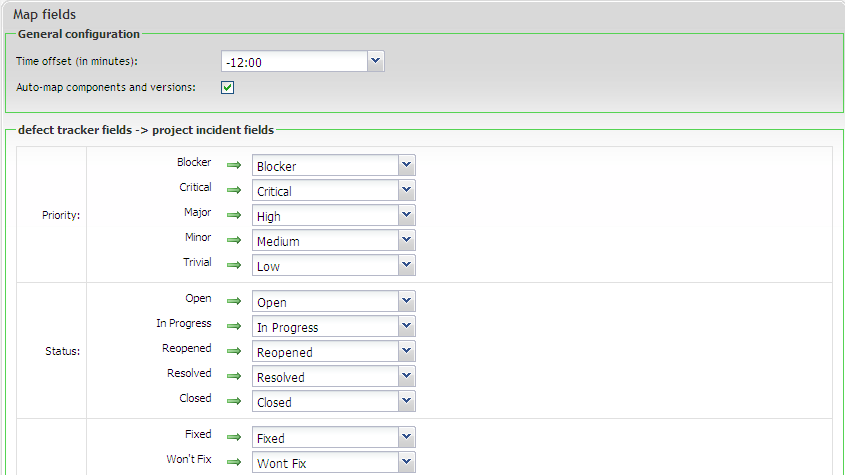Expand the Critical priority mapping dropdown
Image resolution: width=845 pixels, height=475 pixels.
click(x=406, y=190)
